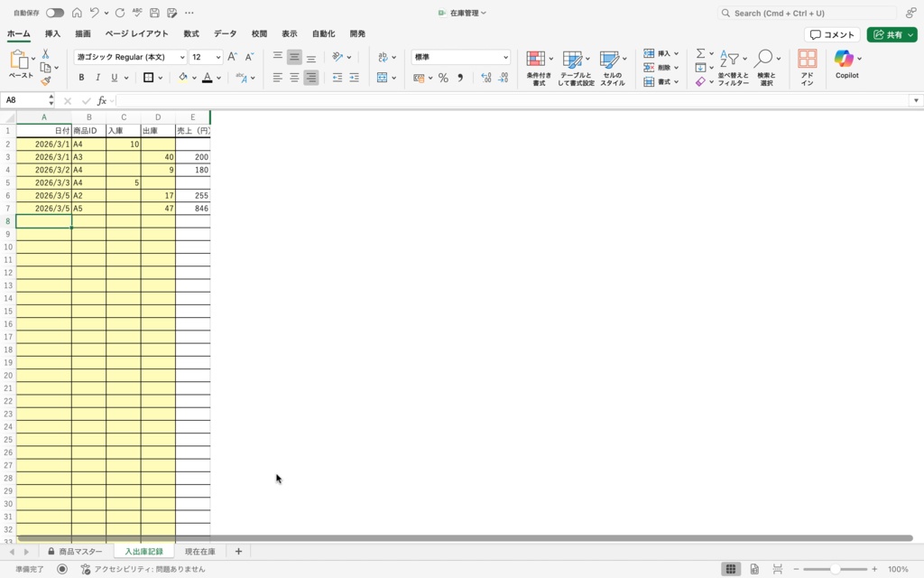Screen dimensions: 924x578
Task: Toggle italic formatting
Action: (x=97, y=78)
